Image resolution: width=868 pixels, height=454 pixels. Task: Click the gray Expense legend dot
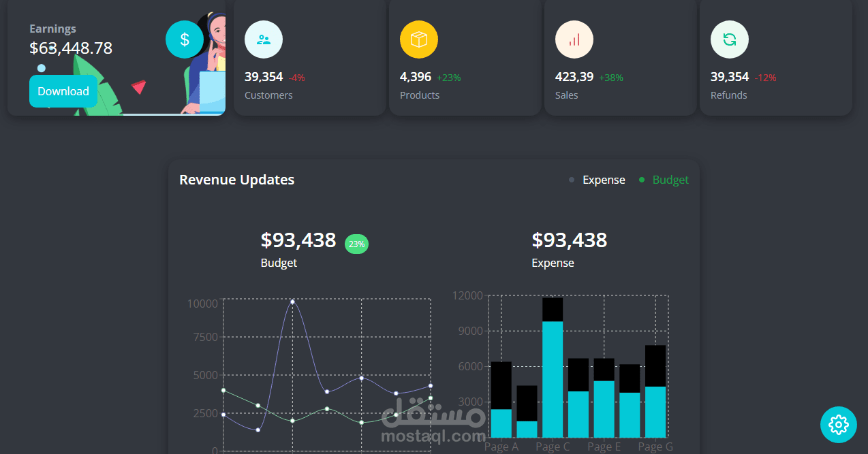pos(572,180)
